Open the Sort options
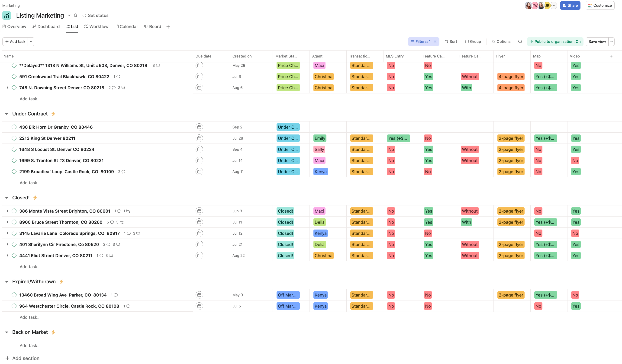Image resolution: width=622 pixels, height=364 pixels. coord(451,42)
